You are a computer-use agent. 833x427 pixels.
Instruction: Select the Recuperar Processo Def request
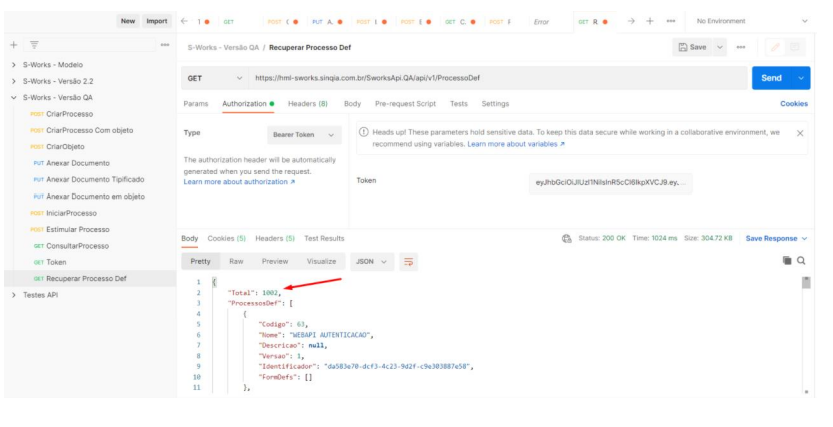point(86,279)
